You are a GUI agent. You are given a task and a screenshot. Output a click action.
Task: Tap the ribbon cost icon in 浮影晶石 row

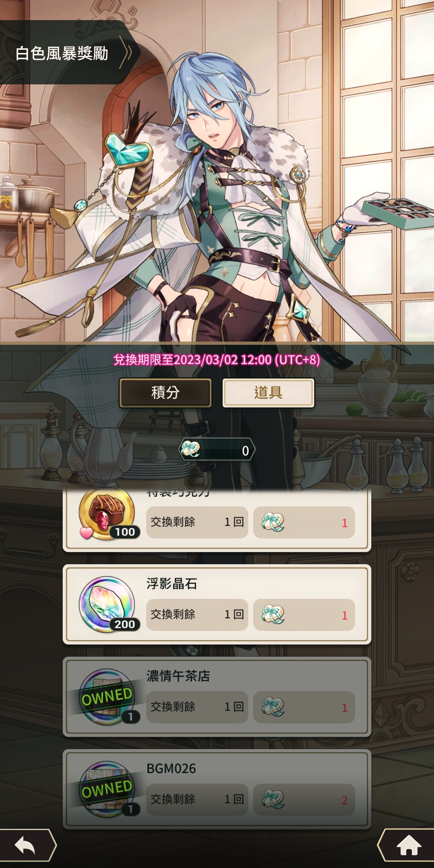tap(273, 615)
